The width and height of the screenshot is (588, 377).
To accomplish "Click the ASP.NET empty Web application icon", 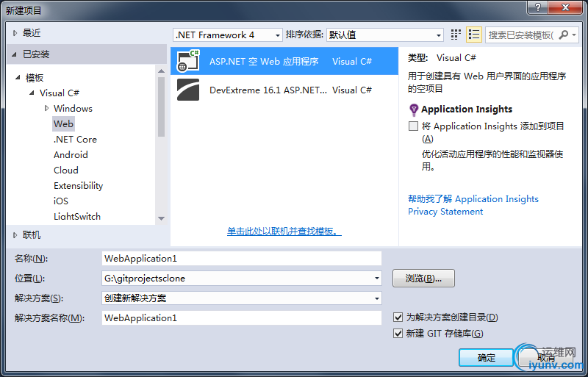I will [x=188, y=61].
